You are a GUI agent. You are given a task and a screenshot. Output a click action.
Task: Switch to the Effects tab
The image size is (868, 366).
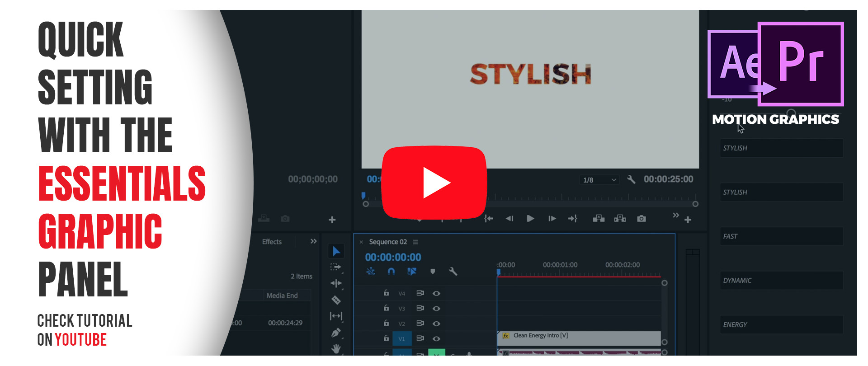click(x=272, y=242)
